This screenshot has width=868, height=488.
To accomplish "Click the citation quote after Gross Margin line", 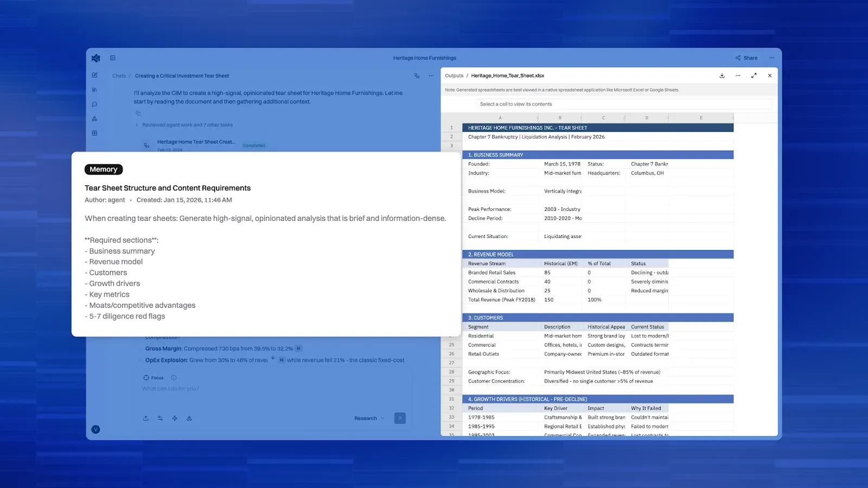I will [x=298, y=349].
